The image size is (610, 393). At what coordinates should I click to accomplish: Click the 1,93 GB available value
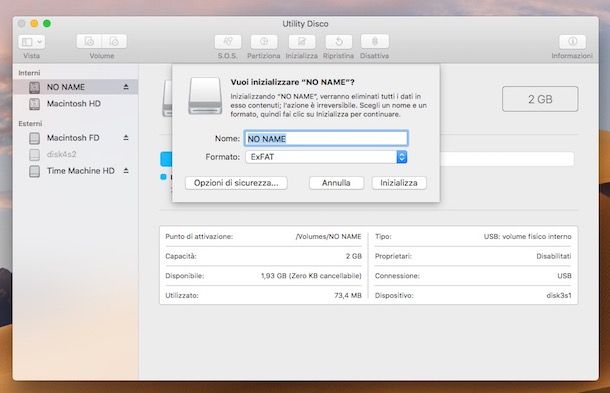point(311,276)
